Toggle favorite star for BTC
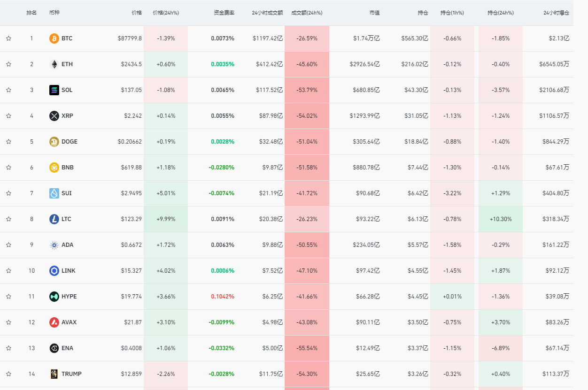The image size is (588, 390). [8, 38]
